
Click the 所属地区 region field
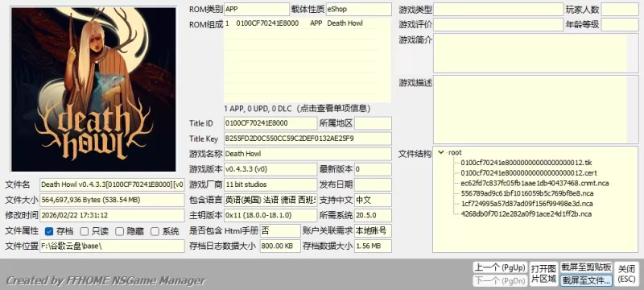point(373,123)
